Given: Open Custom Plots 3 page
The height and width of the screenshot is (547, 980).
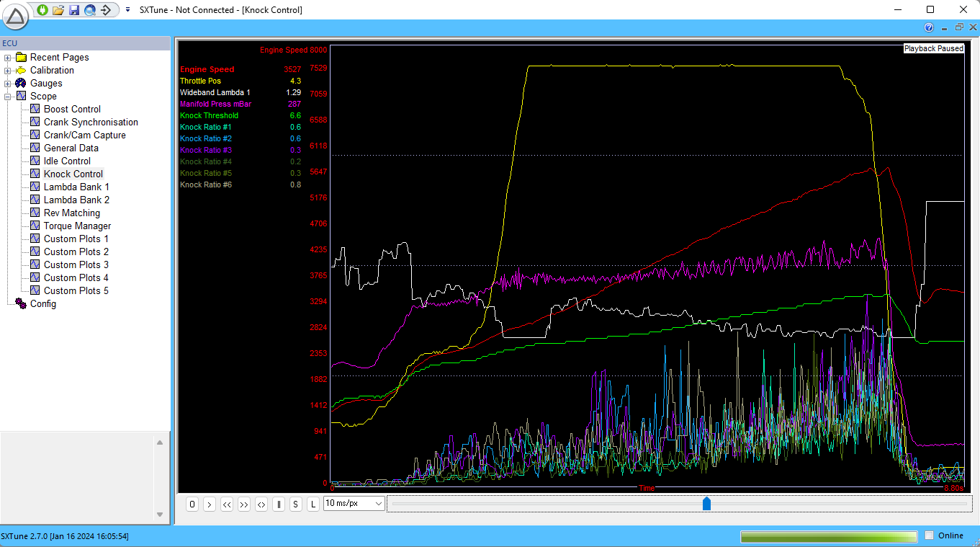Looking at the screenshot, I should pos(76,265).
